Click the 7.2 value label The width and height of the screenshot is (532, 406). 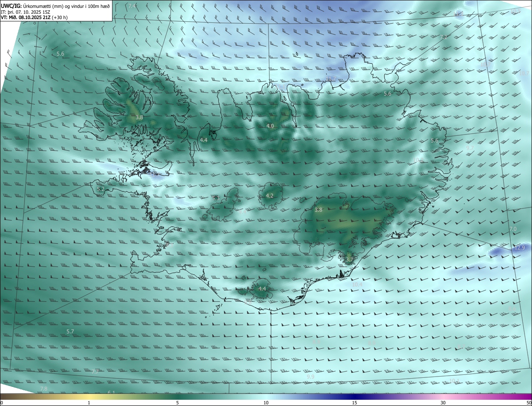coord(443,37)
